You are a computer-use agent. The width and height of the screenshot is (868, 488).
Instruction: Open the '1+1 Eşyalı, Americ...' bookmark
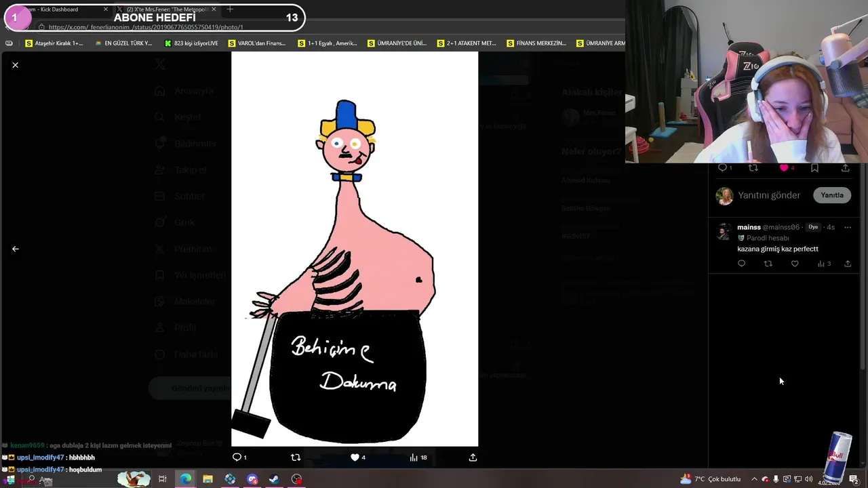click(x=328, y=43)
